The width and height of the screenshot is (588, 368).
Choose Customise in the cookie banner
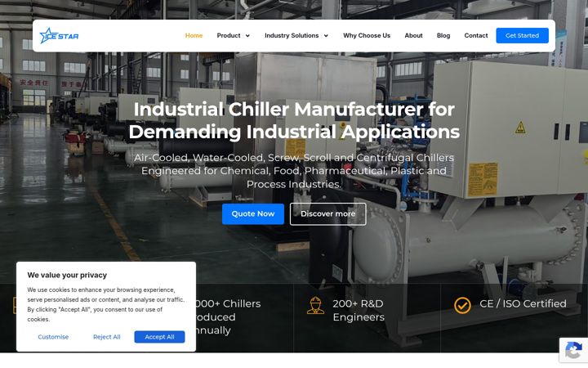53,337
